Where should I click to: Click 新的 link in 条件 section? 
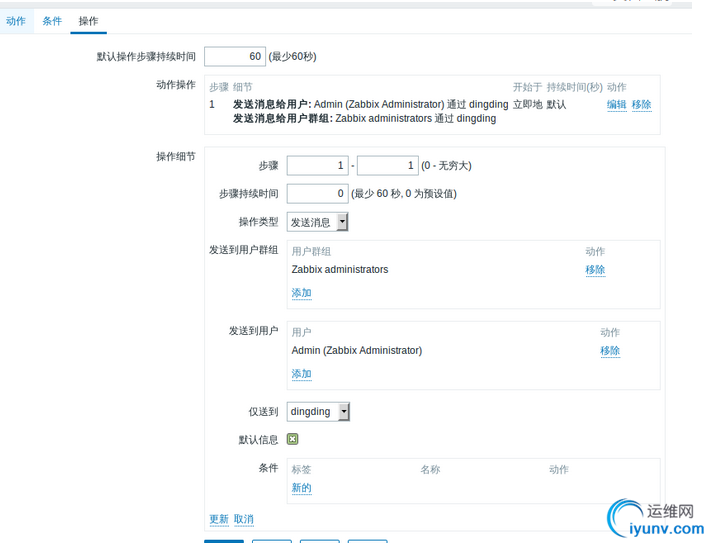tap(302, 488)
